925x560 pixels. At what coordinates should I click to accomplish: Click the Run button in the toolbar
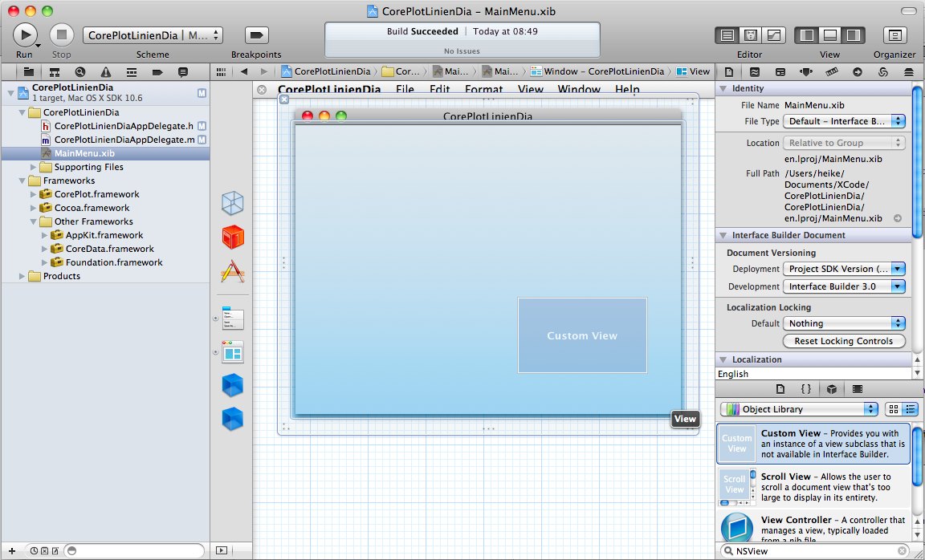[25, 34]
